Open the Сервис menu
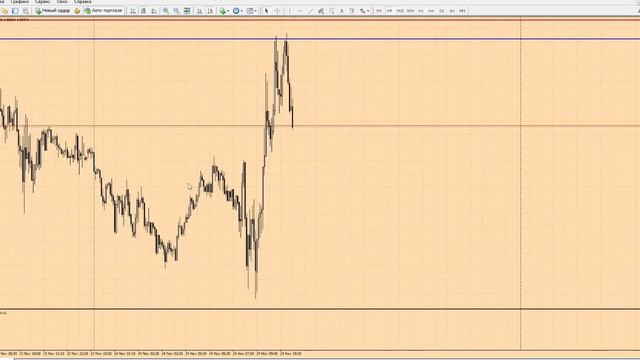The height and width of the screenshot is (360, 640). click(x=42, y=2)
